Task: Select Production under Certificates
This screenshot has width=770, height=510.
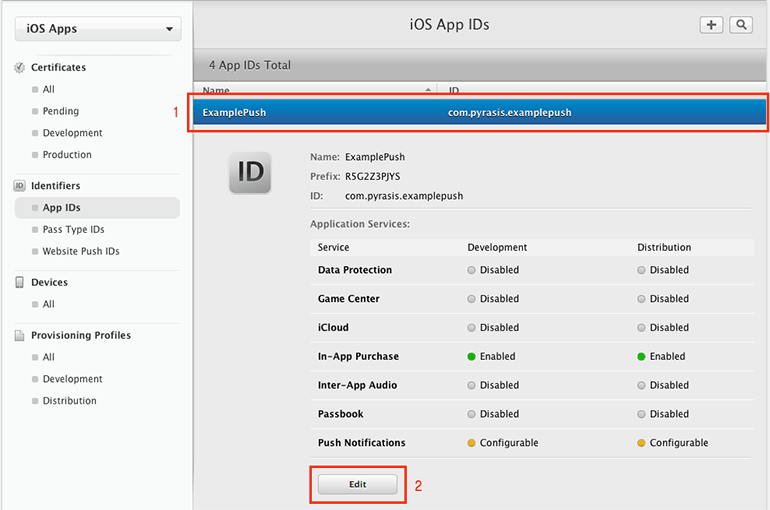Action: click(x=67, y=155)
